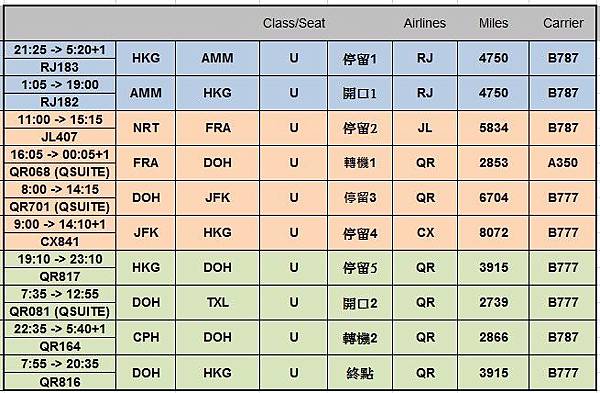Select the 轉機1 cell

(x=360, y=163)
